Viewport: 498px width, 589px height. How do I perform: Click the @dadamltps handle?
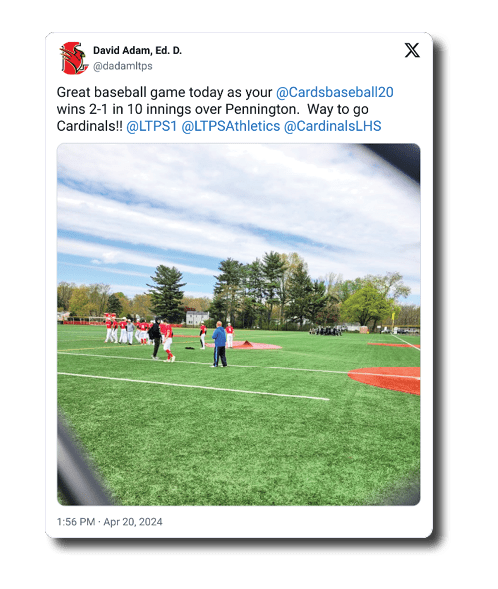coord(123,66)
